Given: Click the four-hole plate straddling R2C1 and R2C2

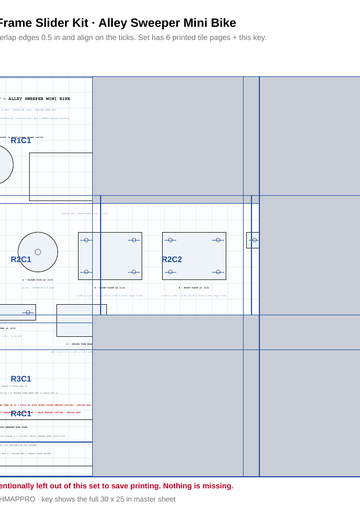Looking at the screenshot, I should (x=110, y=256).
